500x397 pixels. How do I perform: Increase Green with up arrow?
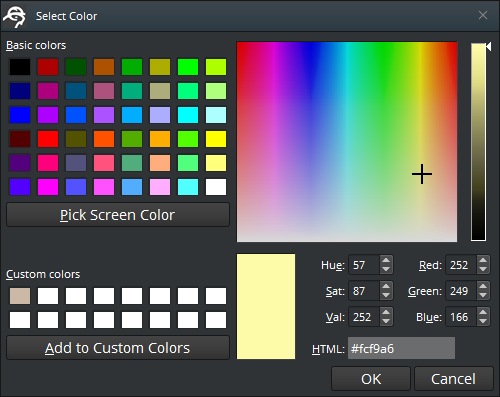(483, 286)
